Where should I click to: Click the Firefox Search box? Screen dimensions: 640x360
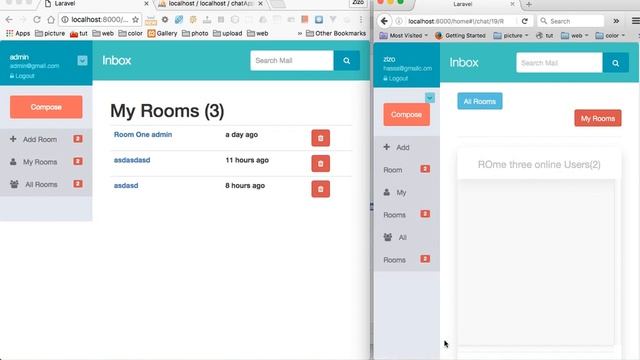571,21
